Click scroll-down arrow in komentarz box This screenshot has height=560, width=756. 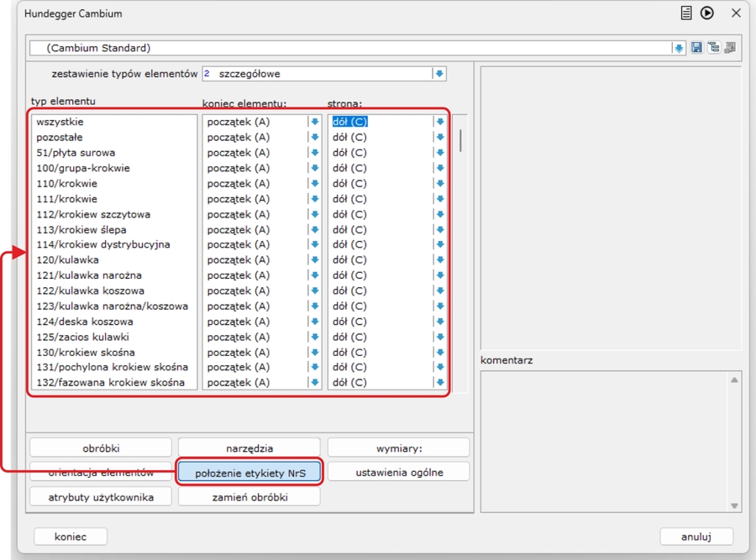pyautogui.click(x=735, y=505)
